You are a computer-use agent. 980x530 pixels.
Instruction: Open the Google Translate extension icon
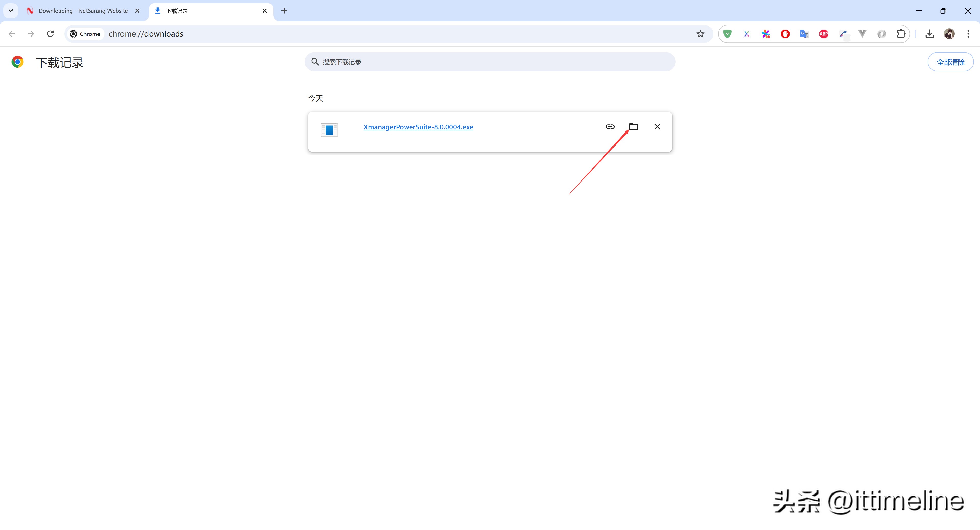804,34
